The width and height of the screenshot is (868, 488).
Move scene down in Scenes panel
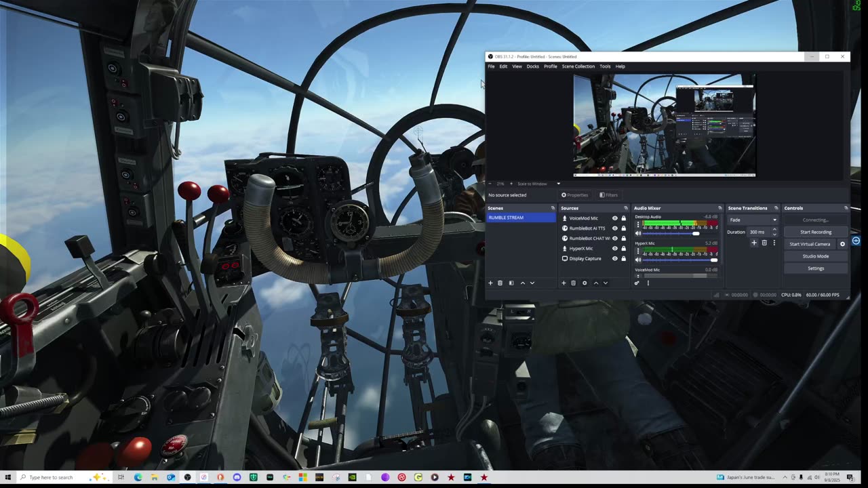[x=532, y=283]
